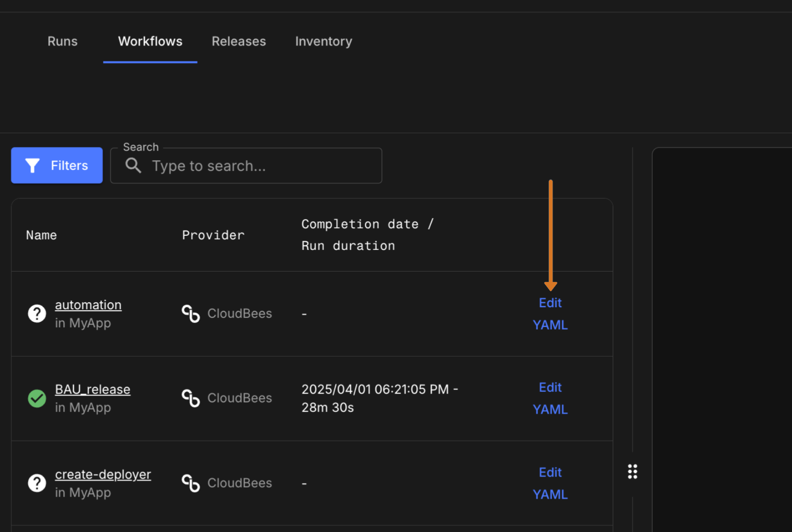792x532 pixels.
Task: Click the Search field label
Action: click(x=141, y=147)
